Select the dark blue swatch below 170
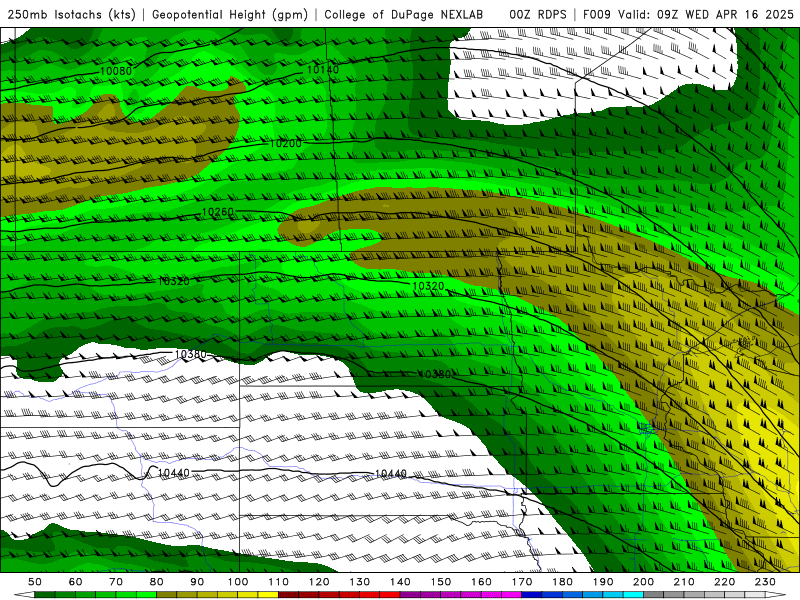Screen dimensions: 800x600 (532, 595)
